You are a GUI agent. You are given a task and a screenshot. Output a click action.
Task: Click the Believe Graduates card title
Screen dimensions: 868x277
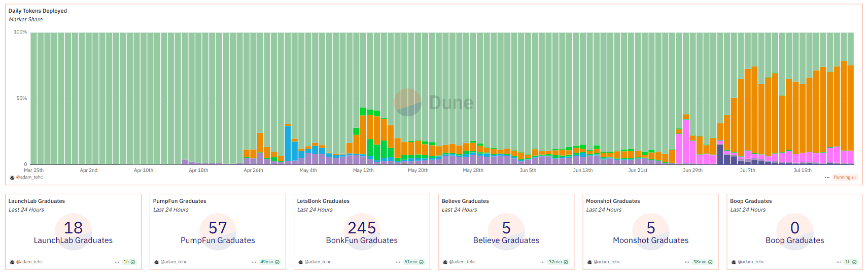point(465,201)
